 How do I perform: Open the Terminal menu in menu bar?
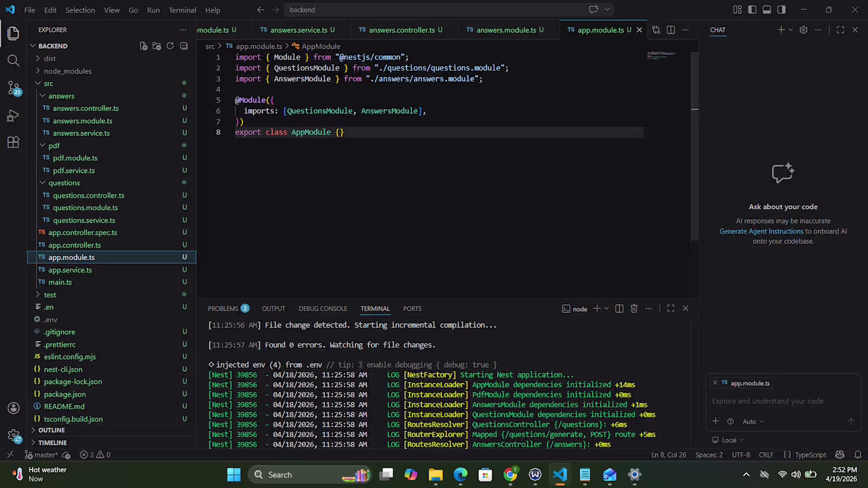pos(182,10)
